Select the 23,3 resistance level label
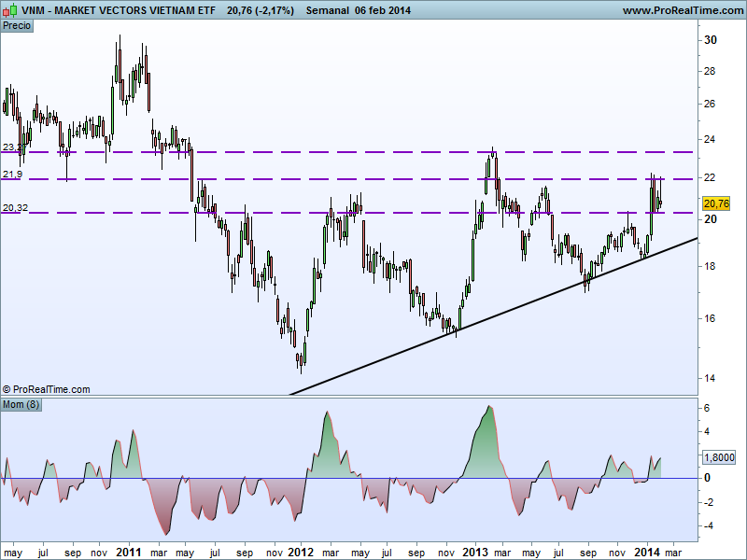Screen dimensions: 747x560 [x=10, y=147]
